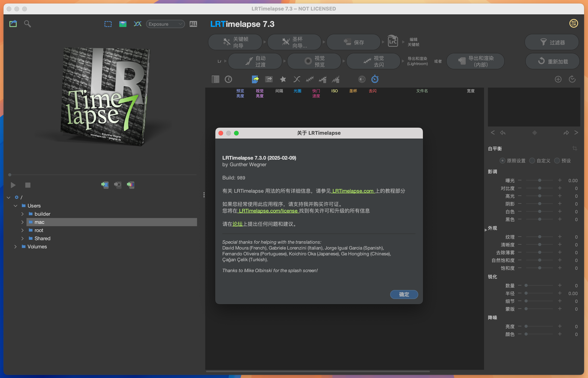Click the 饱和度 saturation slider

539,268
